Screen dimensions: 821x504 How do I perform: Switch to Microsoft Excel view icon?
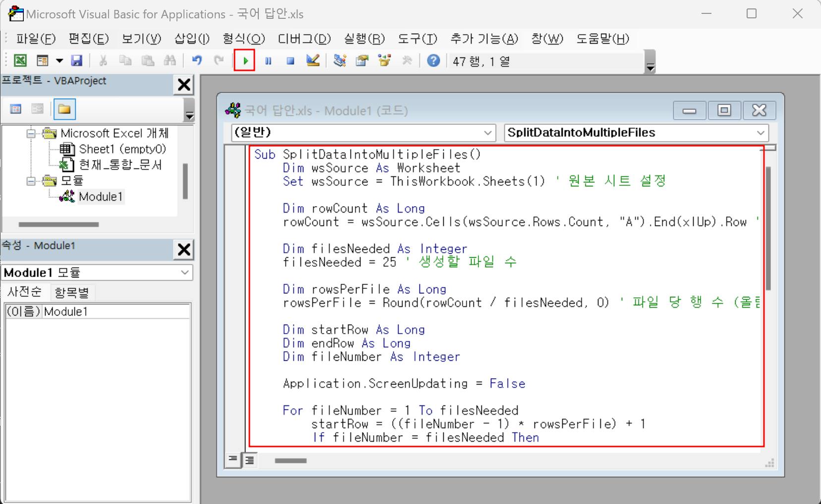click(20, 61)
